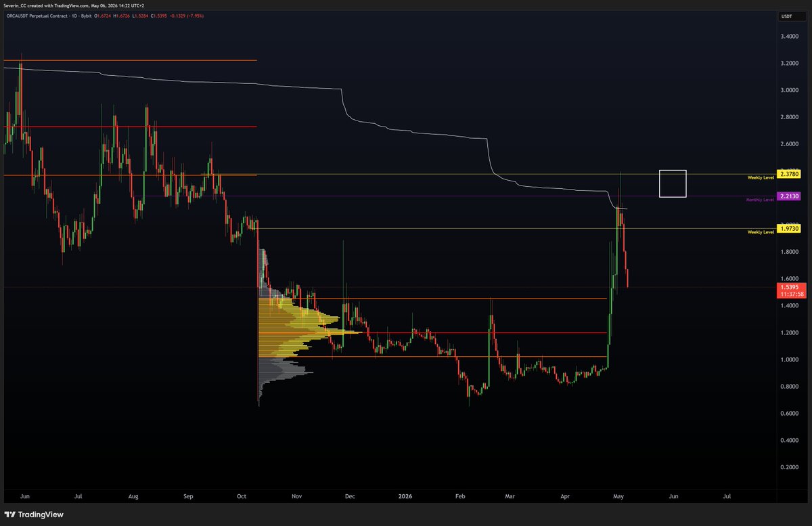Image resolution: width=812 pixels, height=526 pixels.
Task: Click the bar countdown timer 11:37:58
Action: [x=791, y=294]
